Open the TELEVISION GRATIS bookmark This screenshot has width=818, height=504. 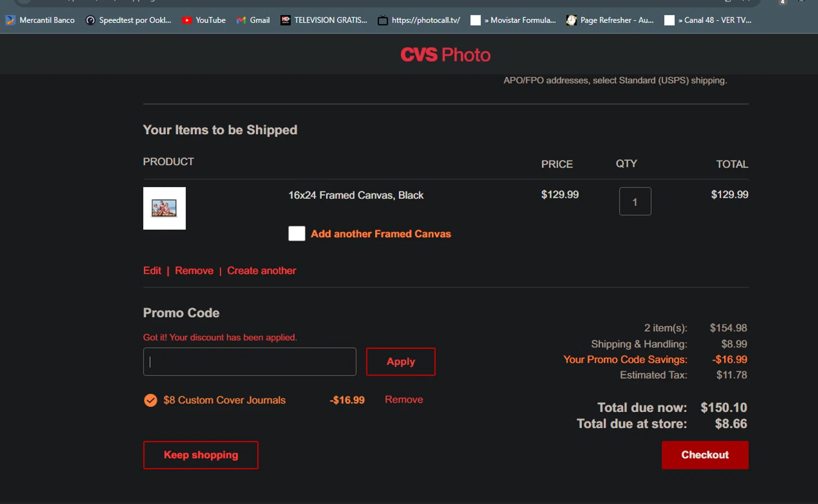tap(324, 20)
